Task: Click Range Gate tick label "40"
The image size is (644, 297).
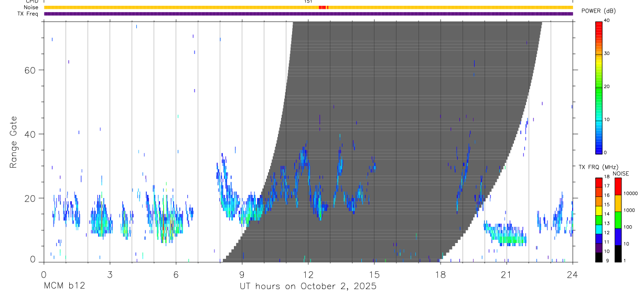Action: click(x=30, y=134)
